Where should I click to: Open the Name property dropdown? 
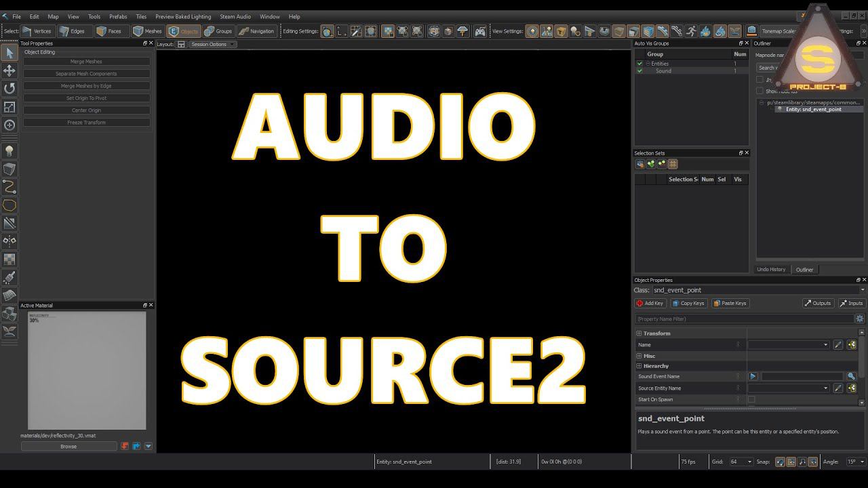tap(789, 345)
